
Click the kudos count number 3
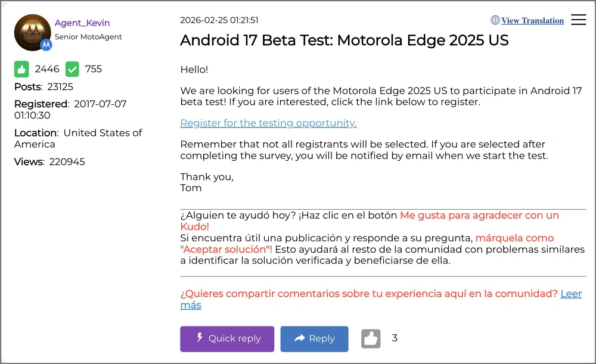click(x=395, y=338)
